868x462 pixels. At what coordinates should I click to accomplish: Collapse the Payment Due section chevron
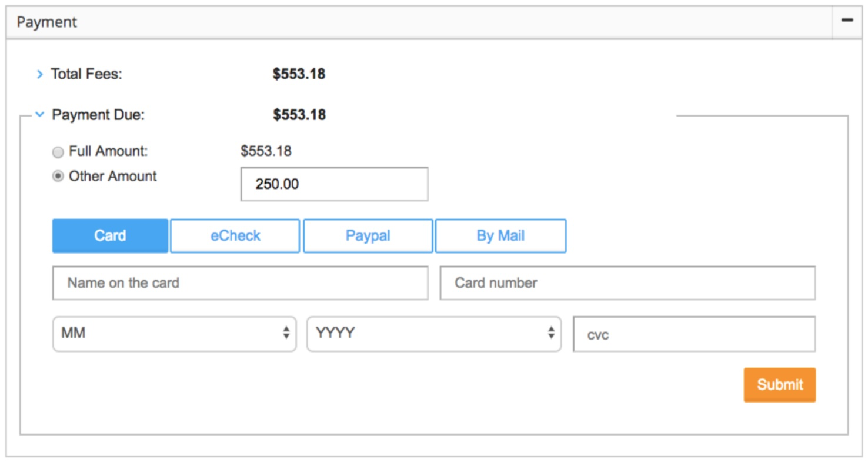[x=40, y=115]
